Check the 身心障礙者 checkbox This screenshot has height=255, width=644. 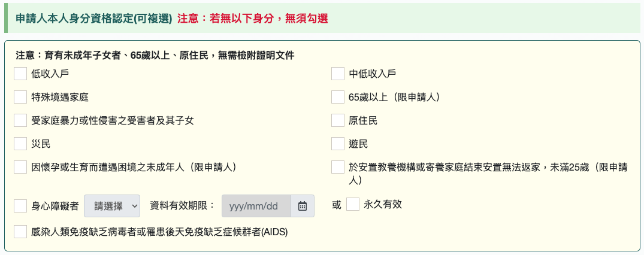[20, 206]
